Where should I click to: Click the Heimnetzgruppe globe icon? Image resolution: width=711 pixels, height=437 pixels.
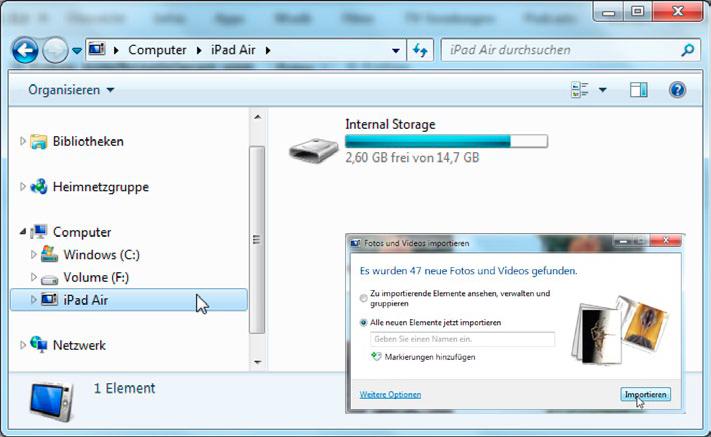(x=39, y=186)
